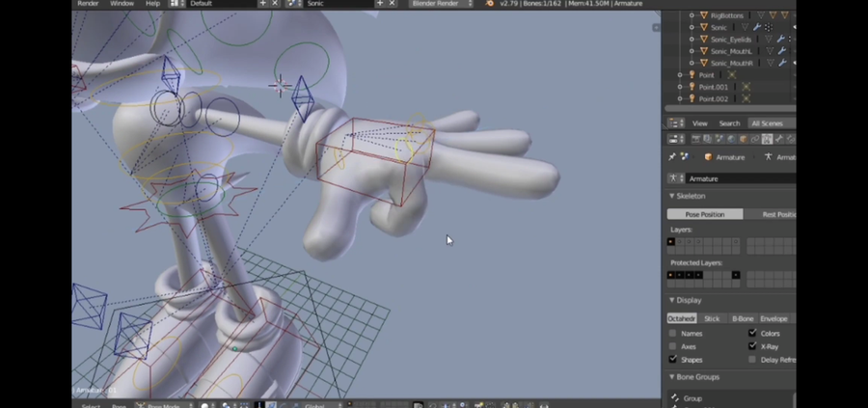Delete the Sonic scene with the X icon

click(x=392, y=3)
